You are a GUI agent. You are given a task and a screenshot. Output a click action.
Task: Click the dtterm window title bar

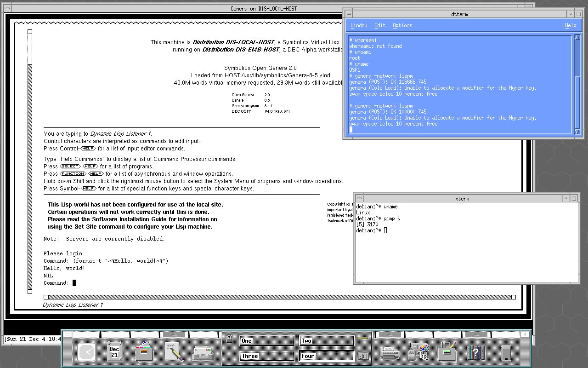459,14
